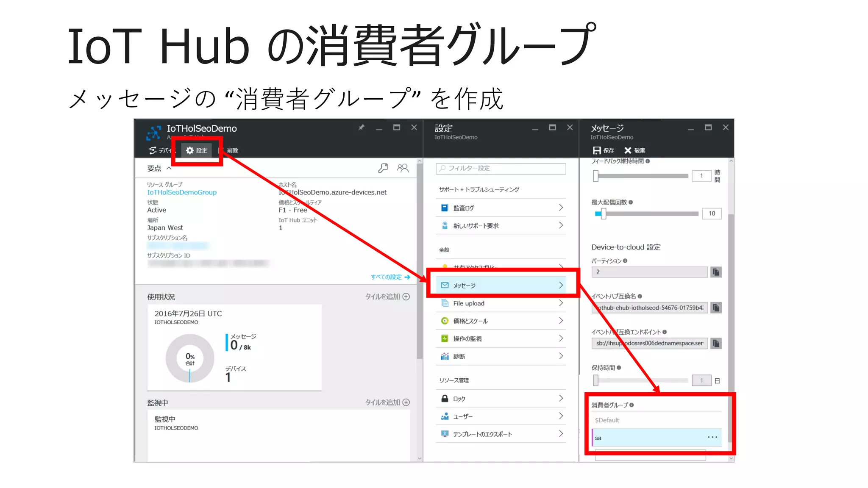The height and width of the screenshot is (488, 868).
Task: Open the 操作の監視 settings item
Action: pos(501,338)
